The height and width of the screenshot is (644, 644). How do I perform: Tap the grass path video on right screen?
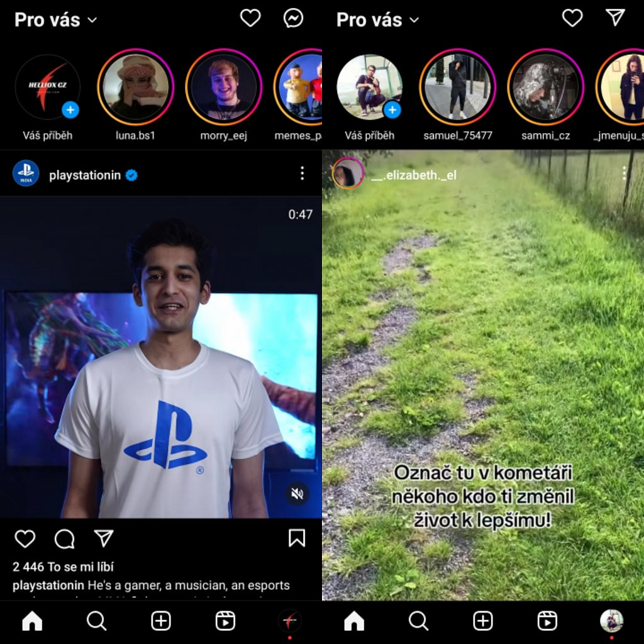tap(483, 375)
